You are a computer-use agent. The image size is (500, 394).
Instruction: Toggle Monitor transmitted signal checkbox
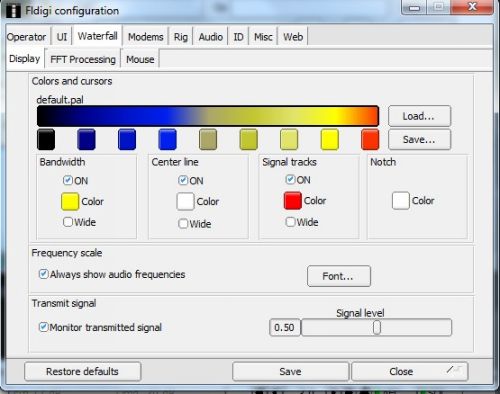click(43, 327)
